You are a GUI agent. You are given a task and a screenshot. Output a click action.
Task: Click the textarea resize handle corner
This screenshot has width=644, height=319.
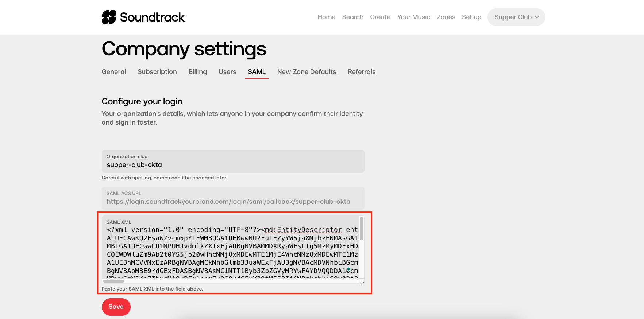(x=362, y=281)
